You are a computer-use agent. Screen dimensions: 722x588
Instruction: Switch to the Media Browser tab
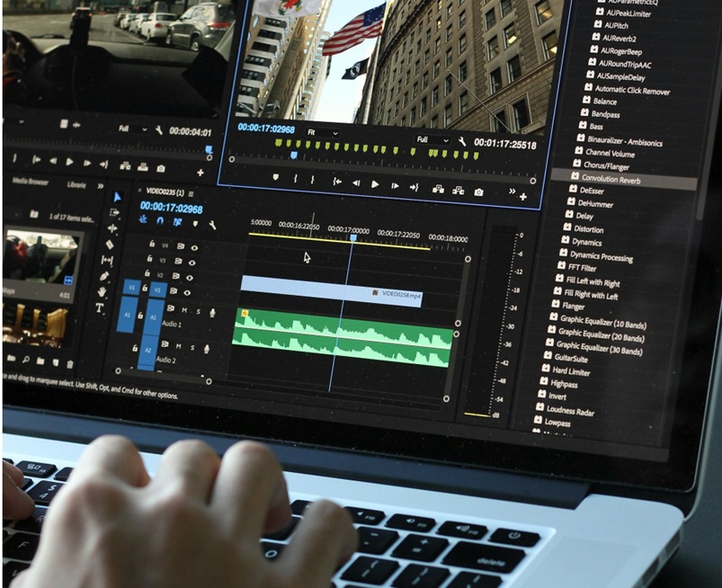coord(30,182)
